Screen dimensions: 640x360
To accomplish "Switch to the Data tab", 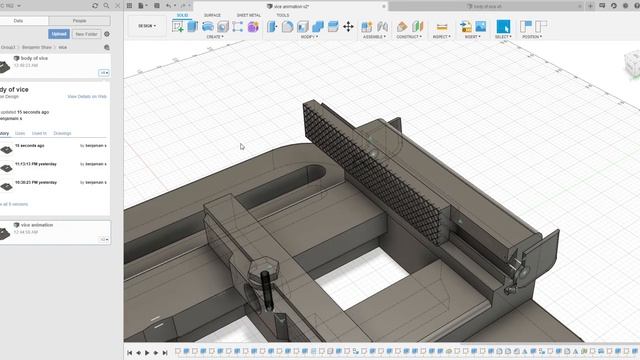I will [18, 21].
